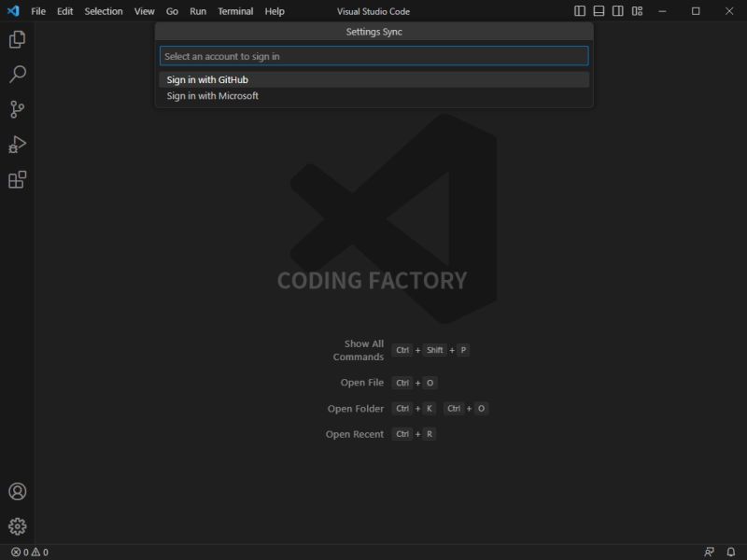Open the Customize Layout control
747x560 pixels.
(639, 10)
